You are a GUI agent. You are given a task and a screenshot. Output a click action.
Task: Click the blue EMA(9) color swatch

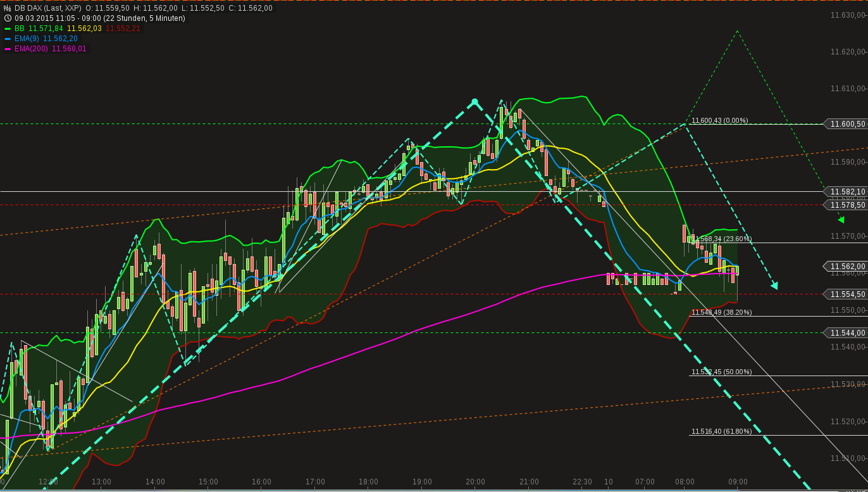pos(8,39)
